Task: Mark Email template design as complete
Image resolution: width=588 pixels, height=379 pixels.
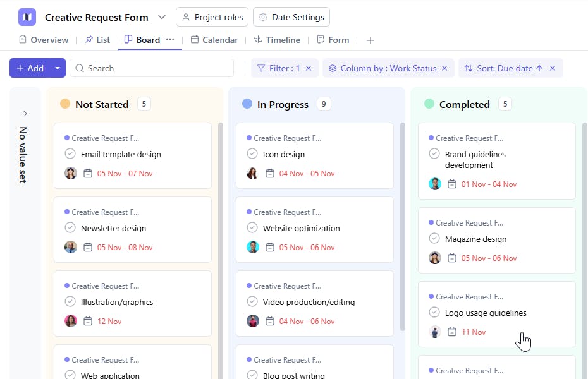Action: [70, 154]
